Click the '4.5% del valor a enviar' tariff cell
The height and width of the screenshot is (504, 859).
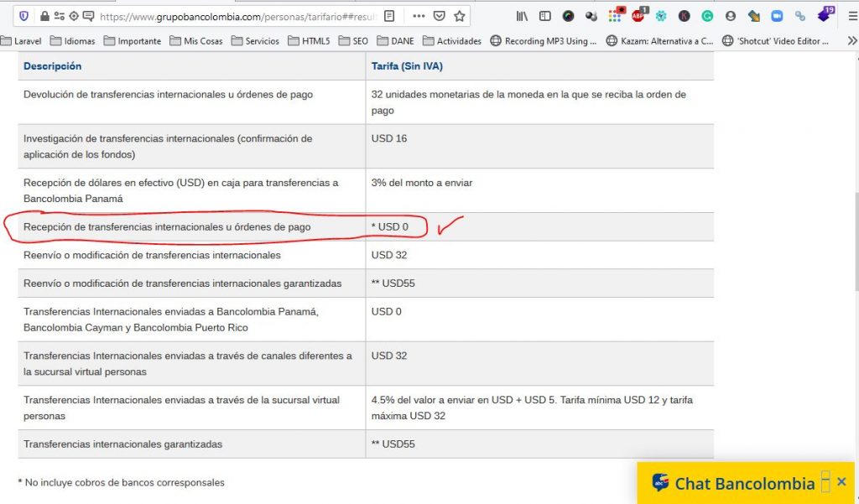click(x=532, y=408)
